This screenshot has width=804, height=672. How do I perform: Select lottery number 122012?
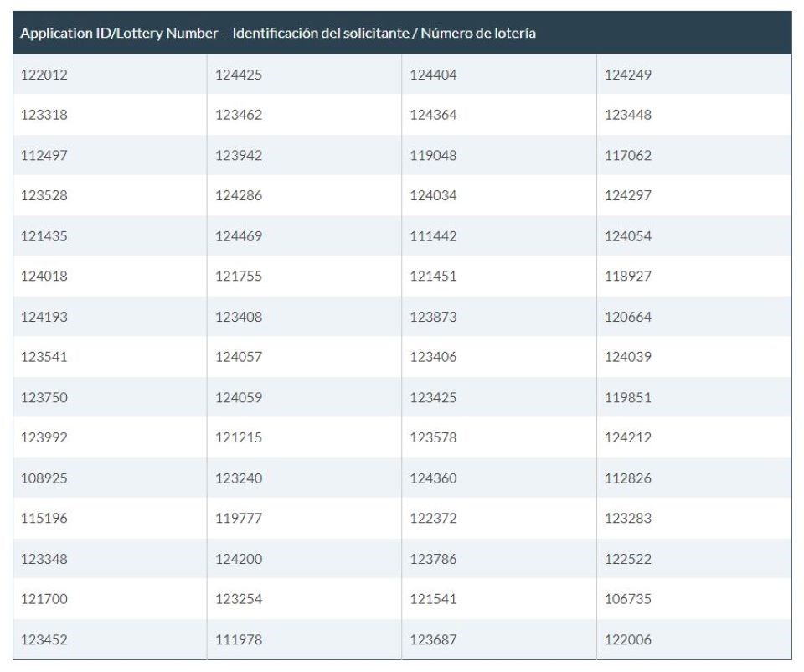pos(44,75)
